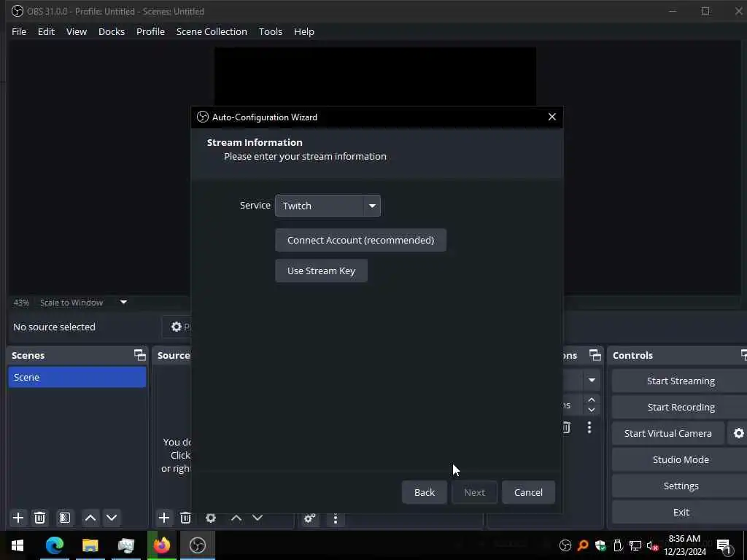The image size is (747, 560).
Task: Open scene transitions three-dot options menu
Action: coord(589,427)
